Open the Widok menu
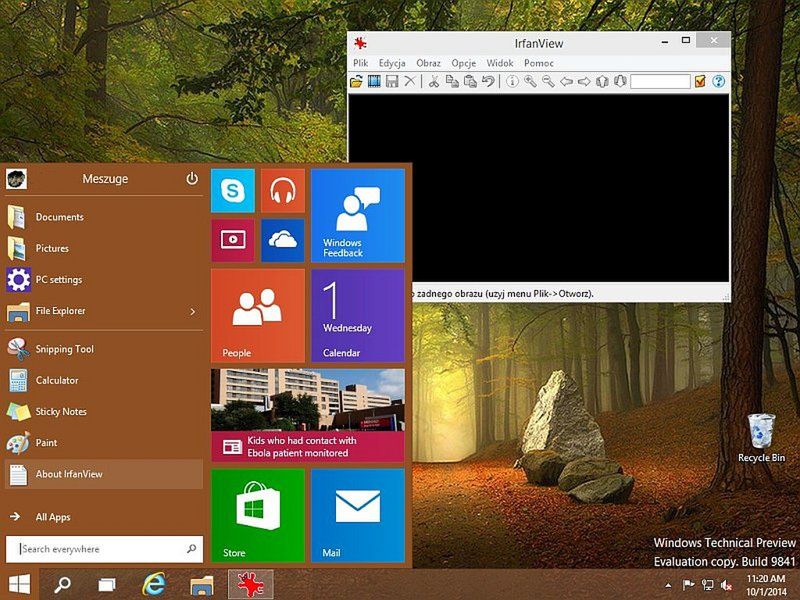The height and width of the screenshot is (600, 800). tap(499, 63)
